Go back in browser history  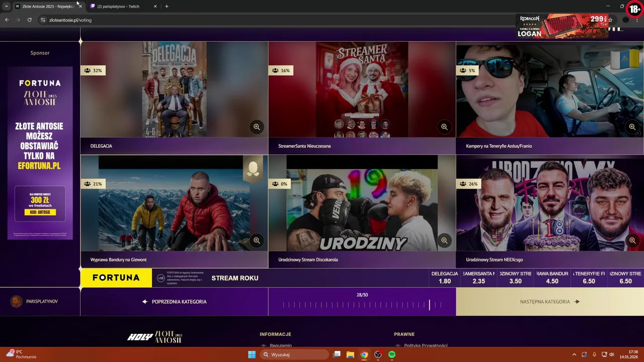point(7,20)
